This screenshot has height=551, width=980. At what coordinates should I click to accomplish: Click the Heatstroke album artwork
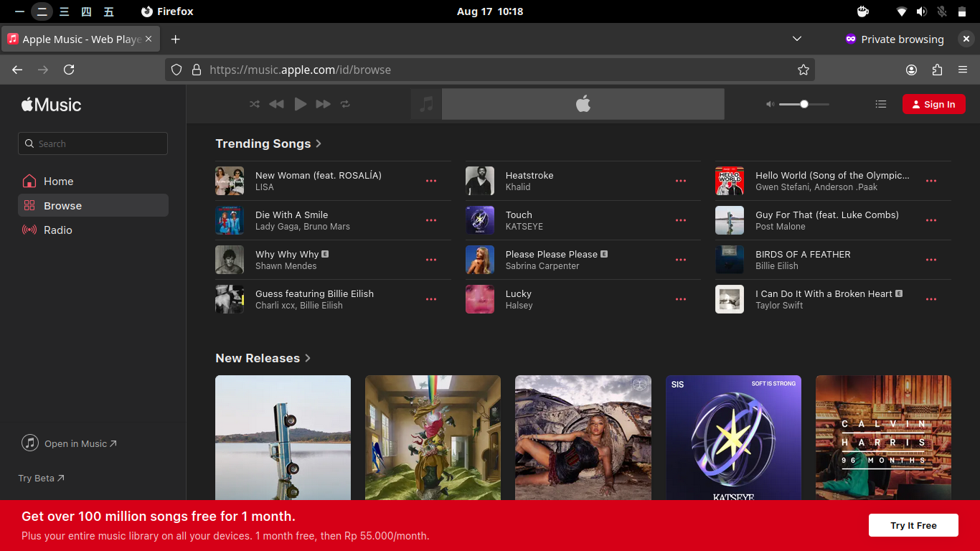(480, 181)
